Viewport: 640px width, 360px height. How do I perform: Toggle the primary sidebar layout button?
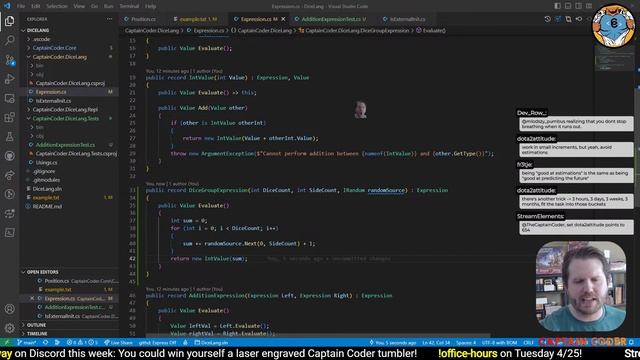[558, 6]
